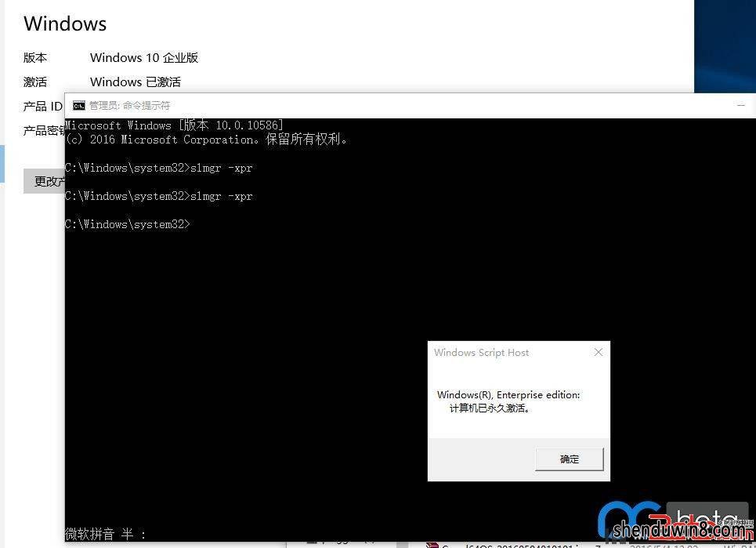The image size is (756, 548).
Task: Click the Windows 10 企业版 edition text
Action: pyautogui.click(x=144, y=58)
